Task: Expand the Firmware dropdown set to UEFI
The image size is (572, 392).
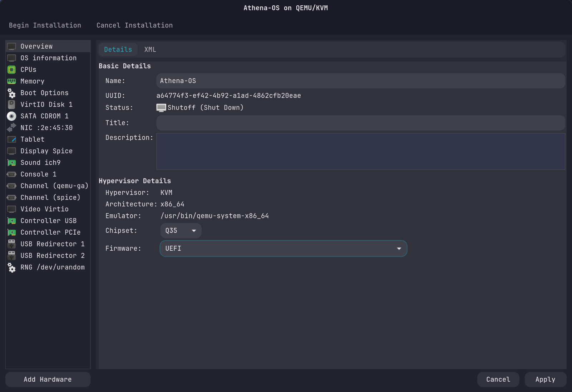Action: tap(283, 248)
